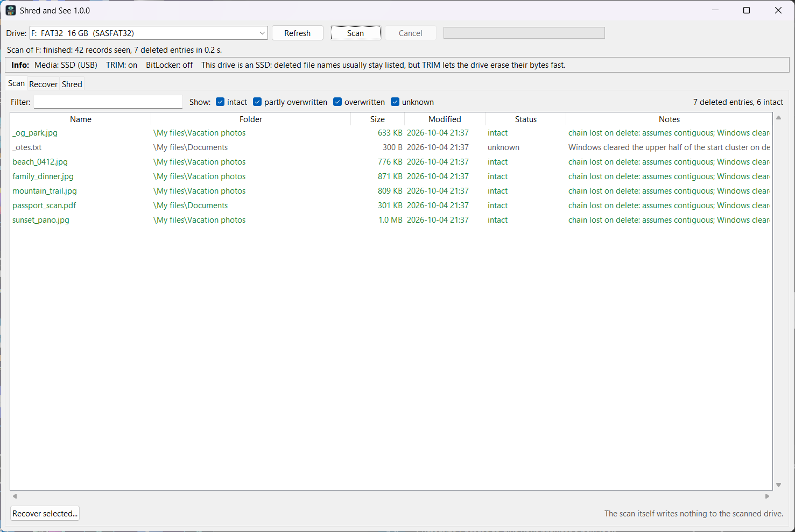Click the "BitLocker: off" info text
795x532 pixels.
(x=169, y=65)
